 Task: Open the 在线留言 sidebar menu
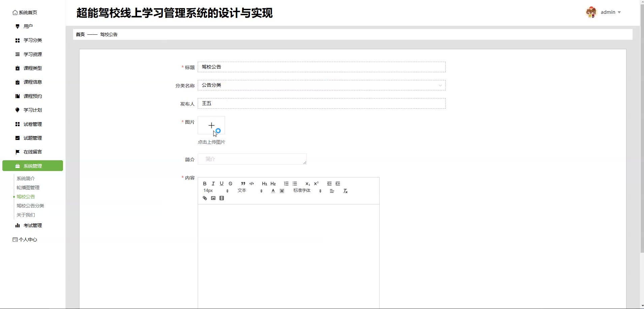click(x=33, y=152)
